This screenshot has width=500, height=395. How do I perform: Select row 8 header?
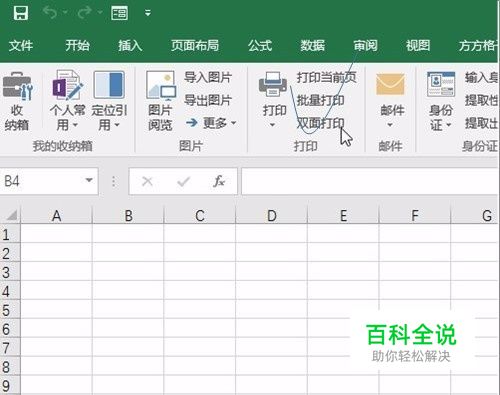pyautogui.click(x=9, y=367)
